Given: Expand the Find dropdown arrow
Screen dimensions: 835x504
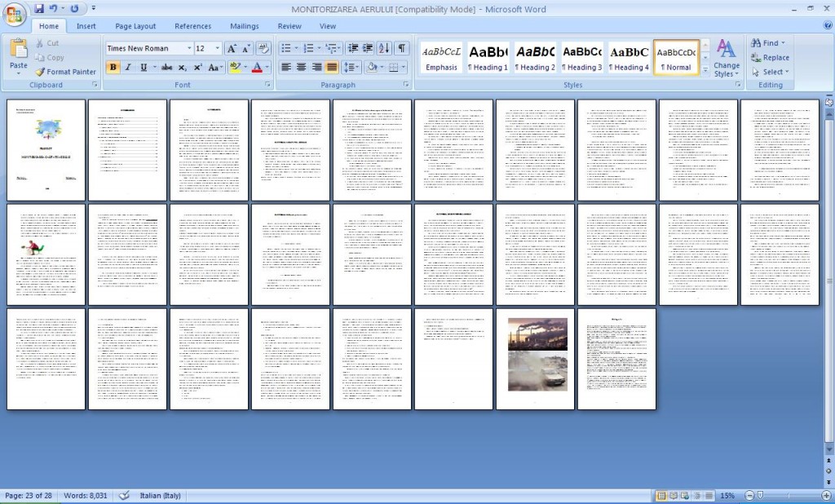Looking at the screenshot, I should click(784, 42).
